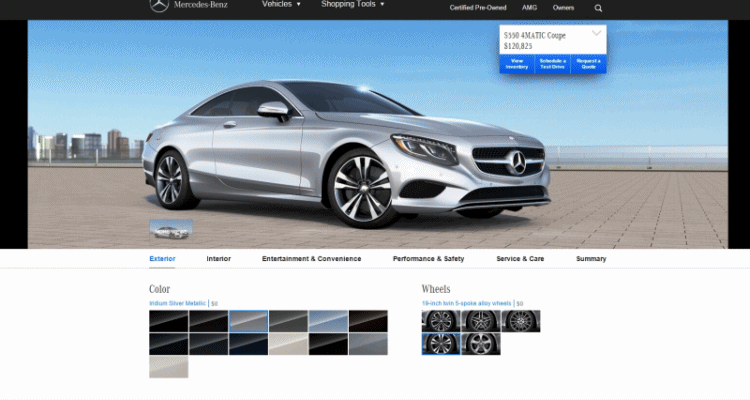The height and width of the screenshot is (400, 750).
Task: Select the light beige-silver swatch, second row
Action: (x=288, y=344)
